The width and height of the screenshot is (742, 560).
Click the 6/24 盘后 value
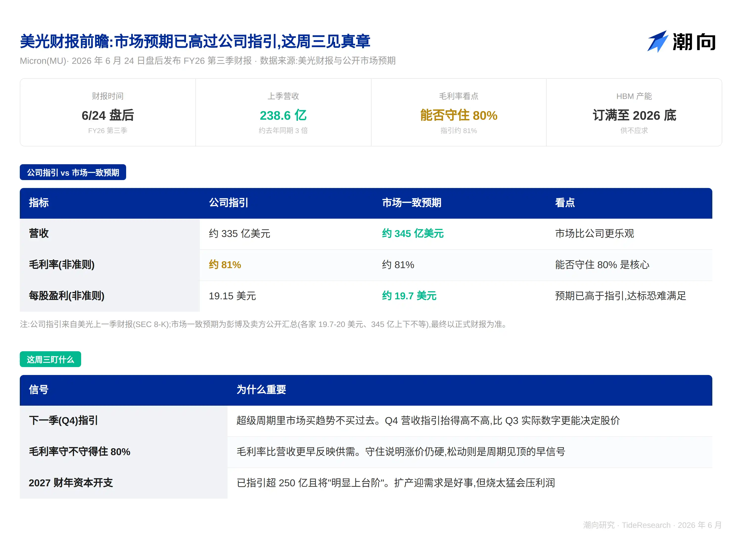(108, 116)
